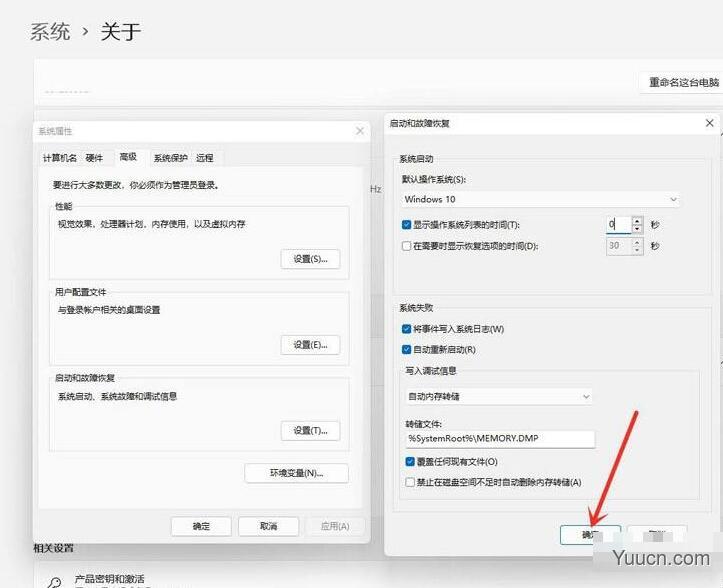
Task: Increase recovery options time spinner
Action: tap(637, 242)
